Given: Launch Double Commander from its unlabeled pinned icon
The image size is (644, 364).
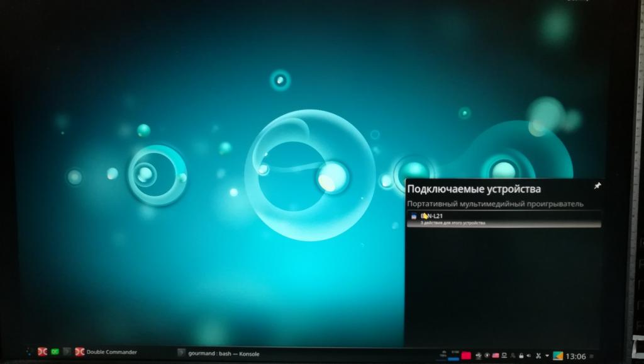Looking at the screenshot, I should [x=42, y=351].
